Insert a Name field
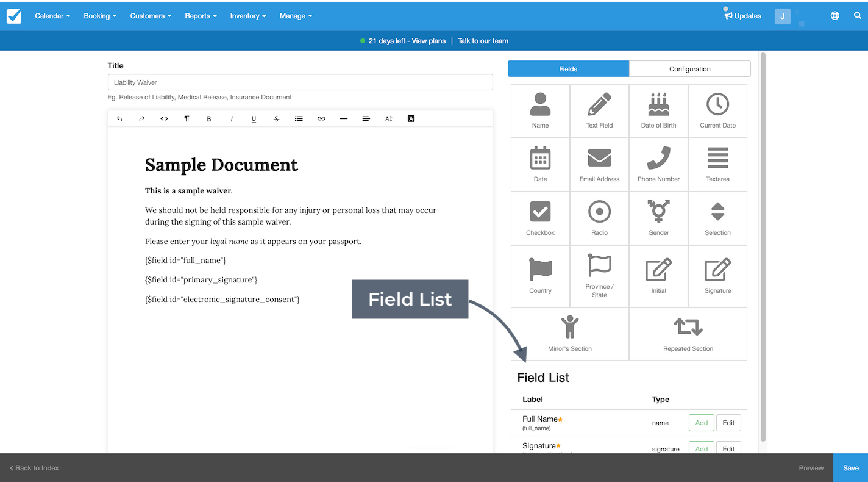The width and height of the screenshot is (868, 482). click(540, 111)
